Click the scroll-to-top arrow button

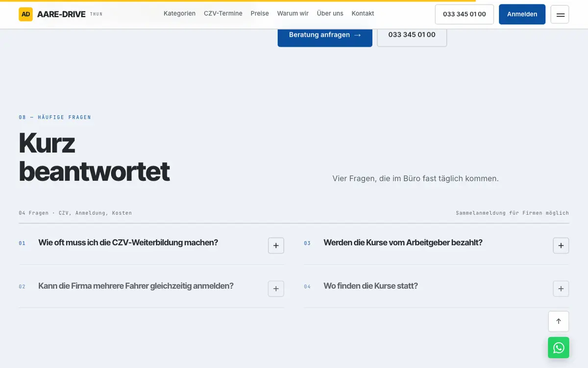[559, 321]
